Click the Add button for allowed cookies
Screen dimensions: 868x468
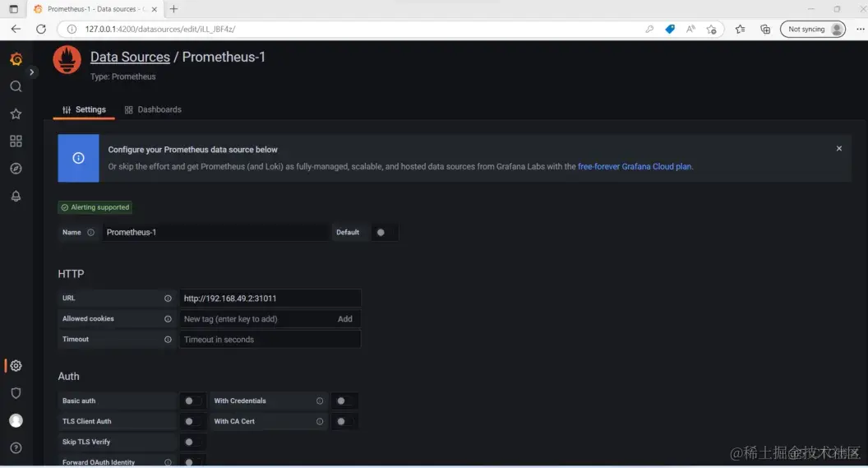click(x=345, y=319)
